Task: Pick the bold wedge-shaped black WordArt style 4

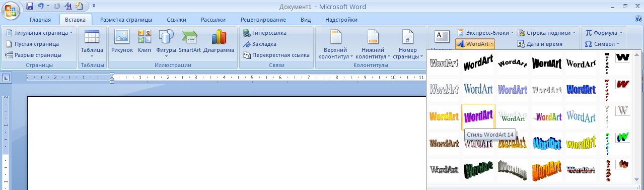Action: click(547, 64)
